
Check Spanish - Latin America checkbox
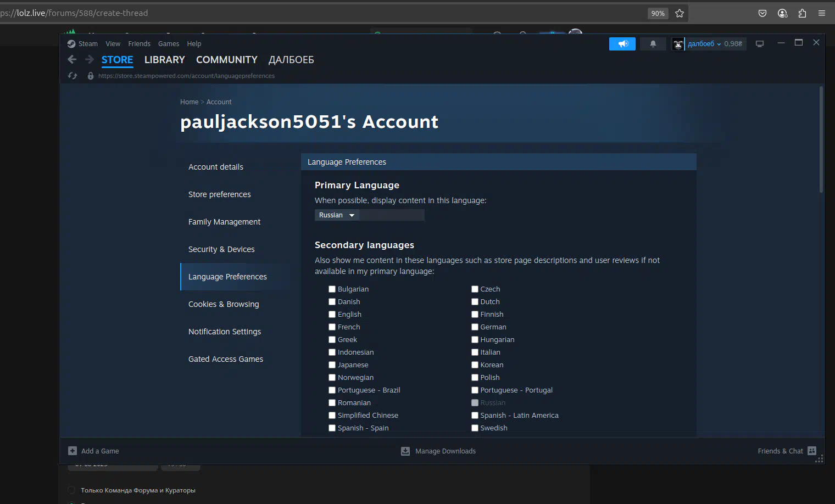pos(475,415)
